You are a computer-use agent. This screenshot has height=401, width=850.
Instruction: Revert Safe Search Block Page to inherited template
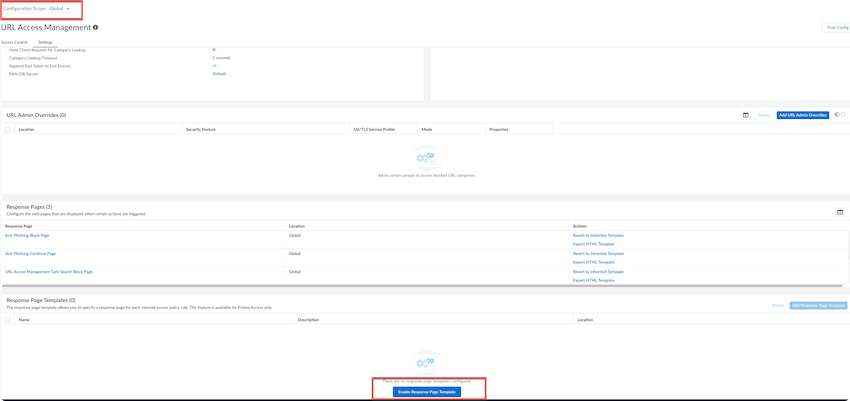[598, 272]
